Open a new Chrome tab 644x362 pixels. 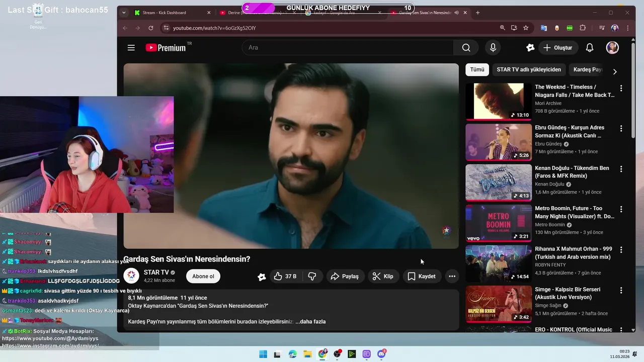coord(477,13)
